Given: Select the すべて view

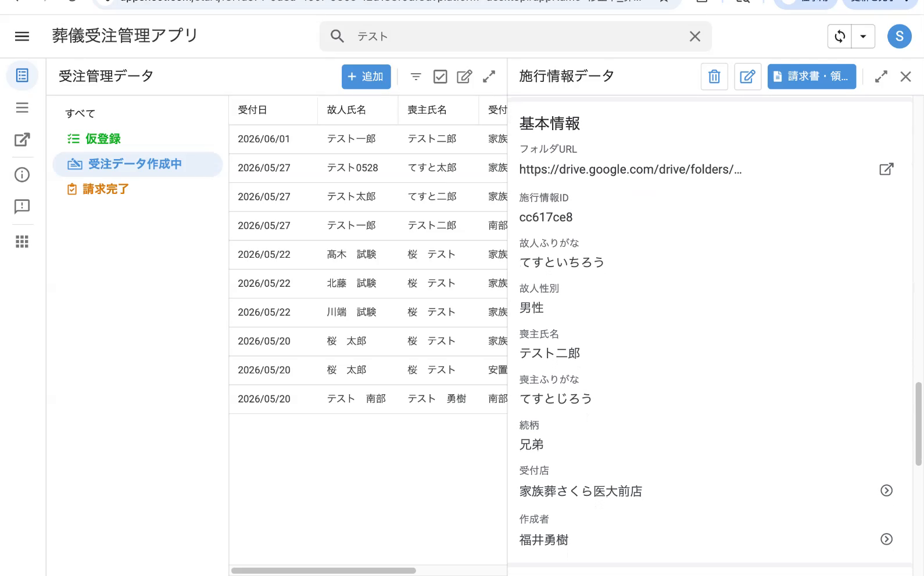Looking at the screenshot, I should click(x=80, y=114).
